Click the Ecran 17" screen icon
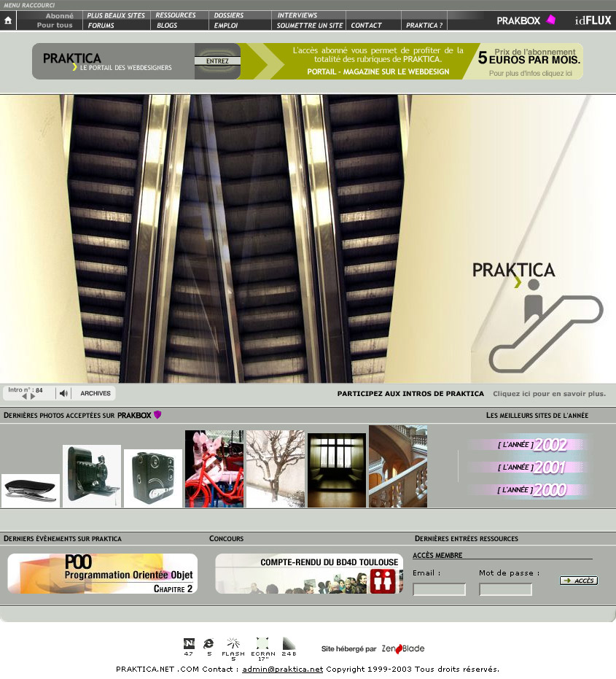Image resolution: width=616 pixels, height=679 pixels. [x=263, y=643]
